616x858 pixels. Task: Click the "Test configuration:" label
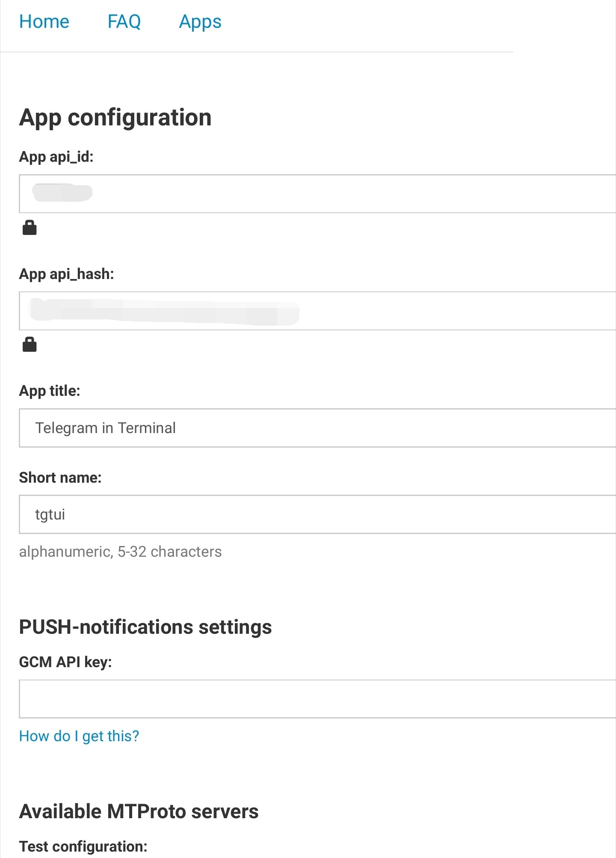pyautogui.click(x=83, y=846)
